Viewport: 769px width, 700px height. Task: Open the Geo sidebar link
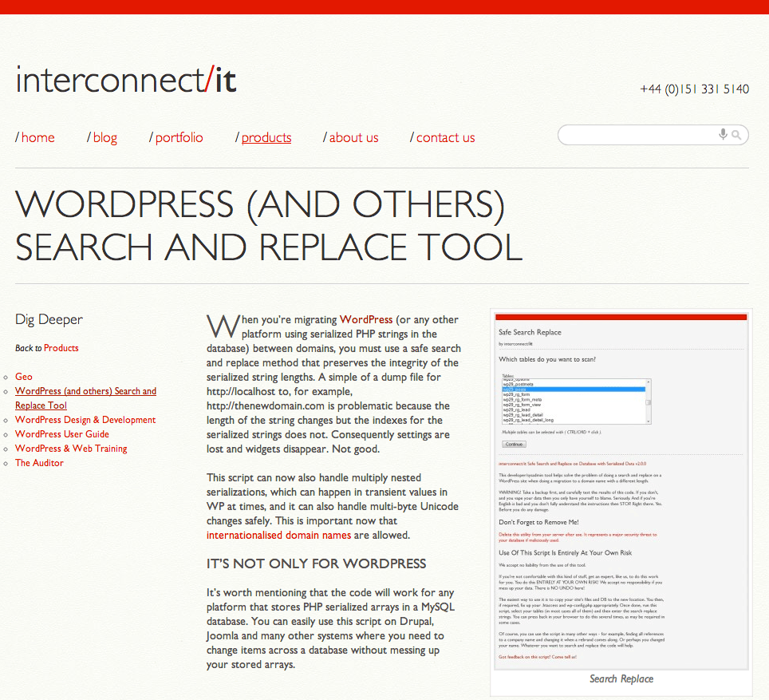point(24,377)
